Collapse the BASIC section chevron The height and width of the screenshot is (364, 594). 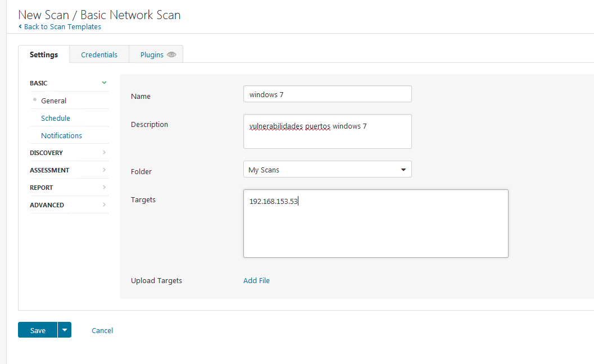104,83
